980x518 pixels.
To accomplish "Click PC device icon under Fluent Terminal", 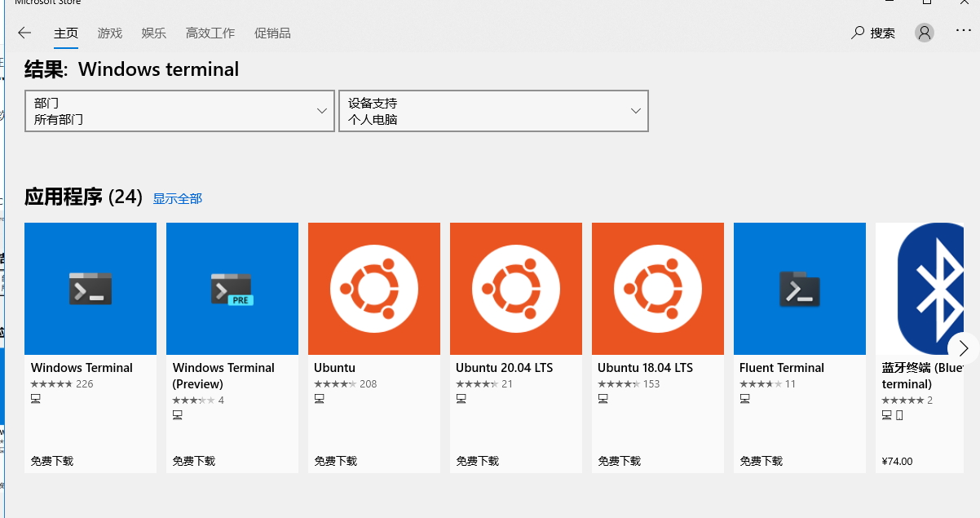I will [745, 399].
